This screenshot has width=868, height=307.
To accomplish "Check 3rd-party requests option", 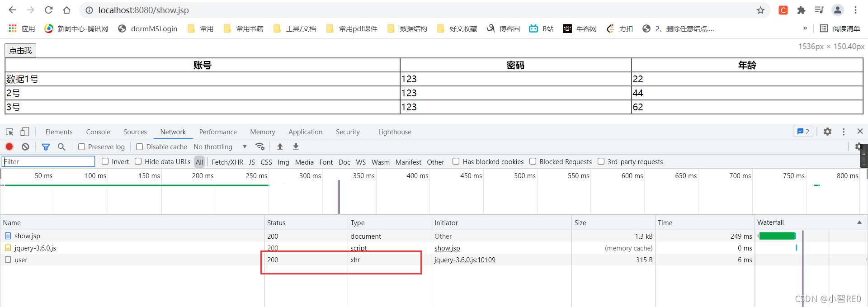I will click(x=601, y=161).
